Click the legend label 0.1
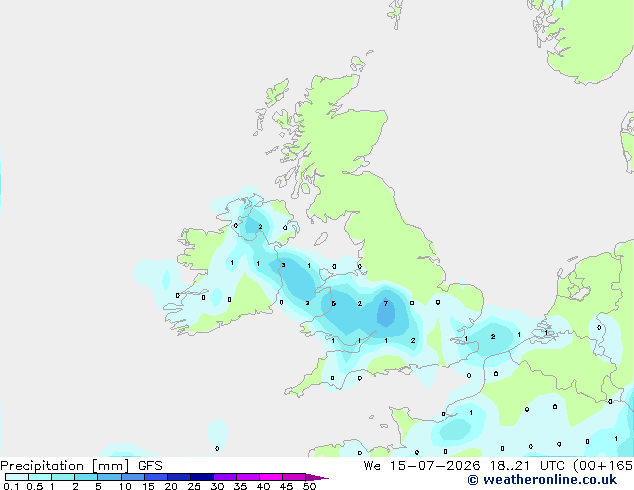The width and height of the screenshot is (634, 490). click(x=11, y=486)
